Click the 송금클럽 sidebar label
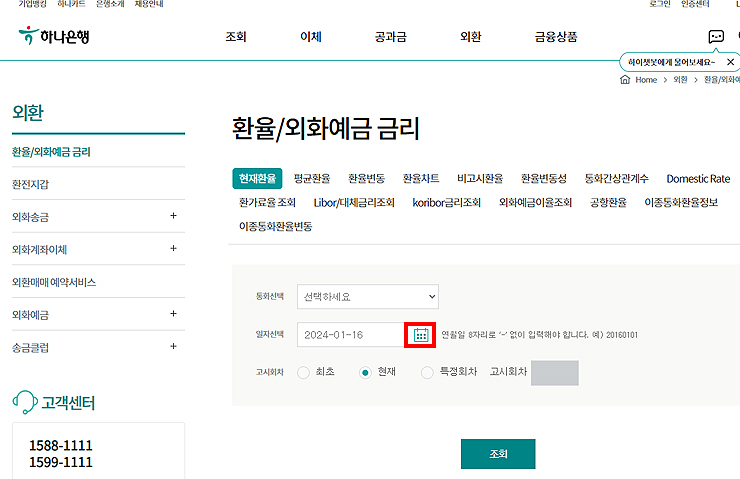The height and width of the screenshot is (479, 740). 30,348
